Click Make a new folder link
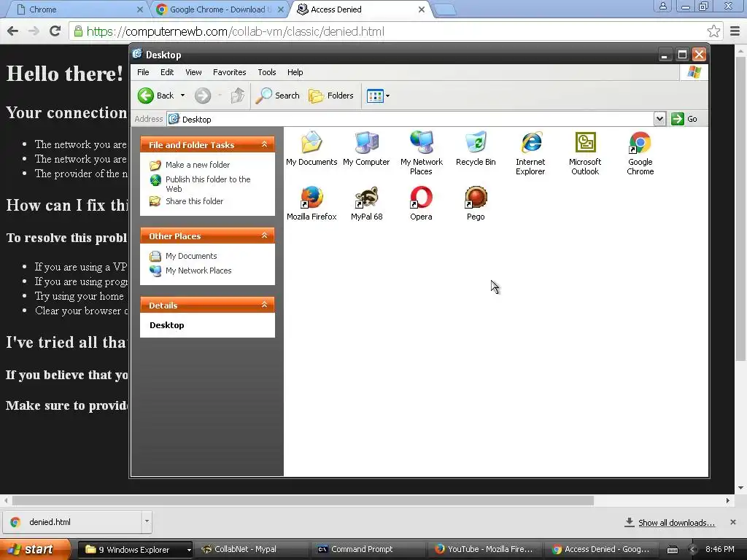The height and width of the screenshot is (560, 747). [x=198, y=165]
